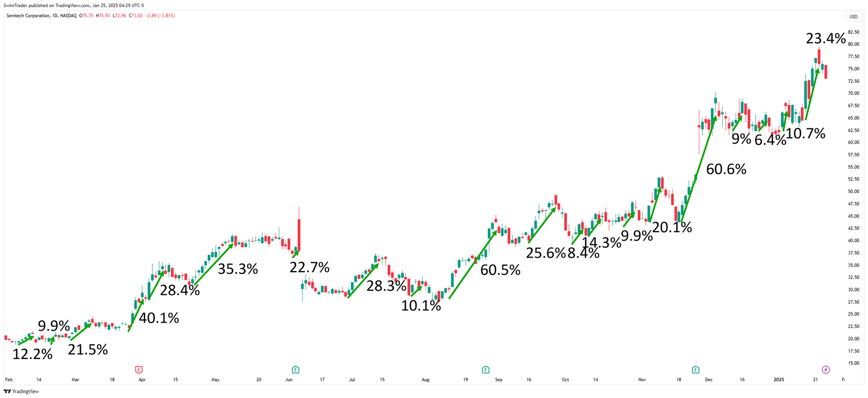Click the purple lightning event marker
The width and height of the screenshot is (868, 398).
[826, 370]
